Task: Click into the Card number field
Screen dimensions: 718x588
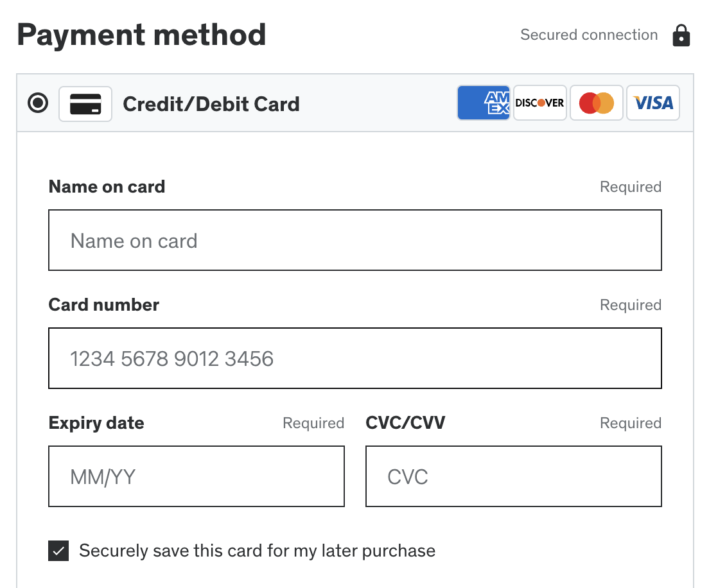Action: pos(355,358)
